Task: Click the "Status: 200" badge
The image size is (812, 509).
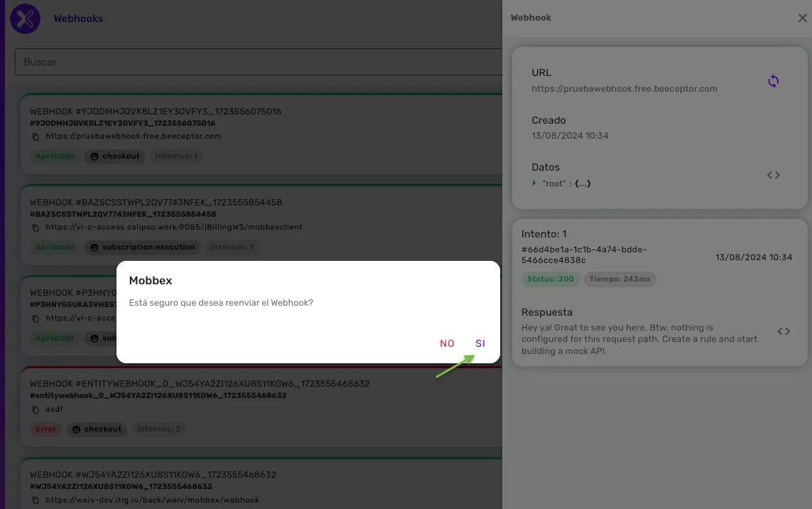Action: coord(550,279)
